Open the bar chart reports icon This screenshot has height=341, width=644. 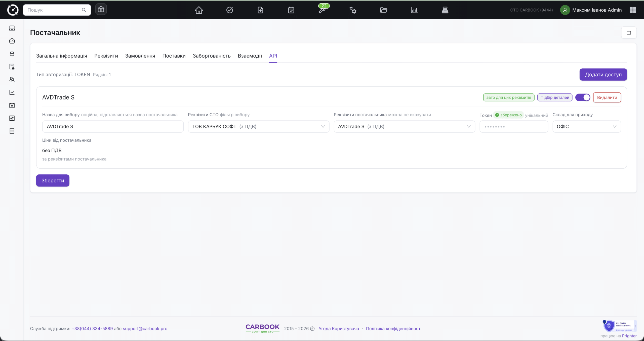[x=414, y=10]
